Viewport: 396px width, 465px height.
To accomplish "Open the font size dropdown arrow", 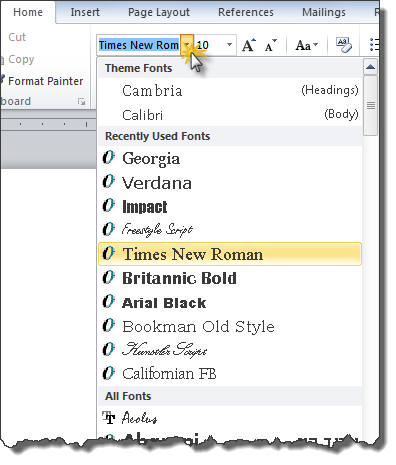I will pyautogui.click(x=229, y=45).
